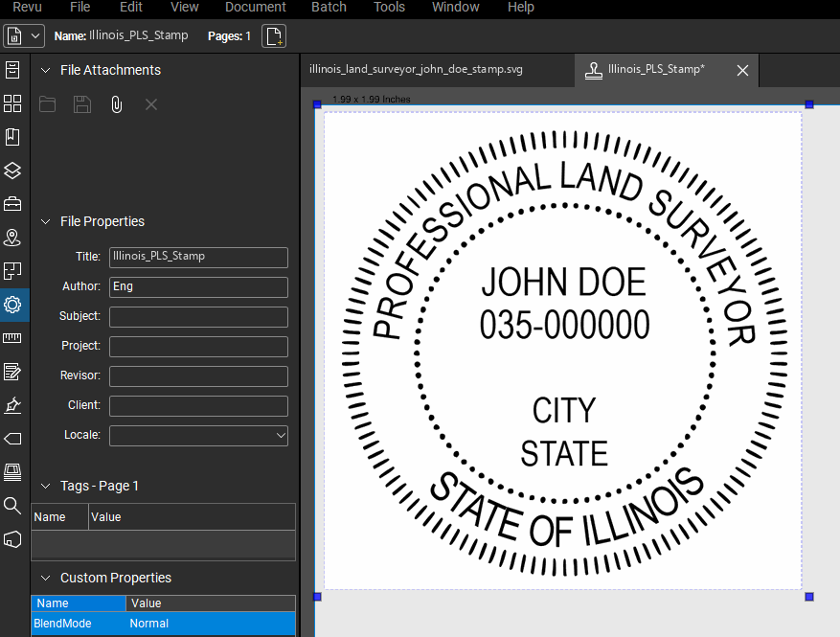This screenshot has height=637, width=840.
Task: Collapse the Tags - Page 1 section
Action: click(46, 486)
